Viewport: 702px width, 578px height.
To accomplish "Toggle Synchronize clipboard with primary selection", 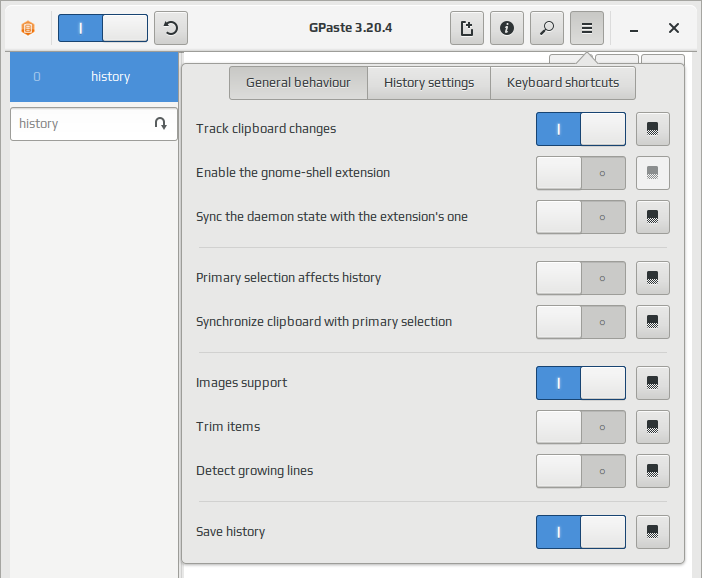I will tap(581, 322).
